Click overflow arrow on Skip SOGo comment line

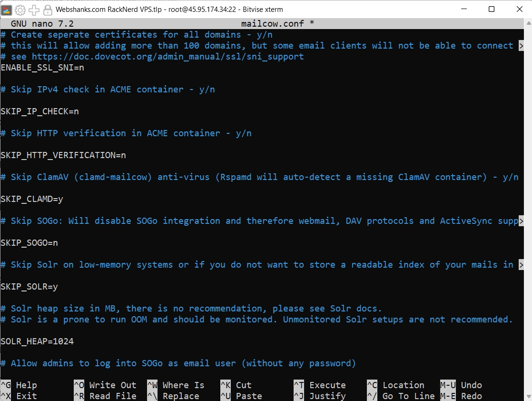tap(521, 221)
